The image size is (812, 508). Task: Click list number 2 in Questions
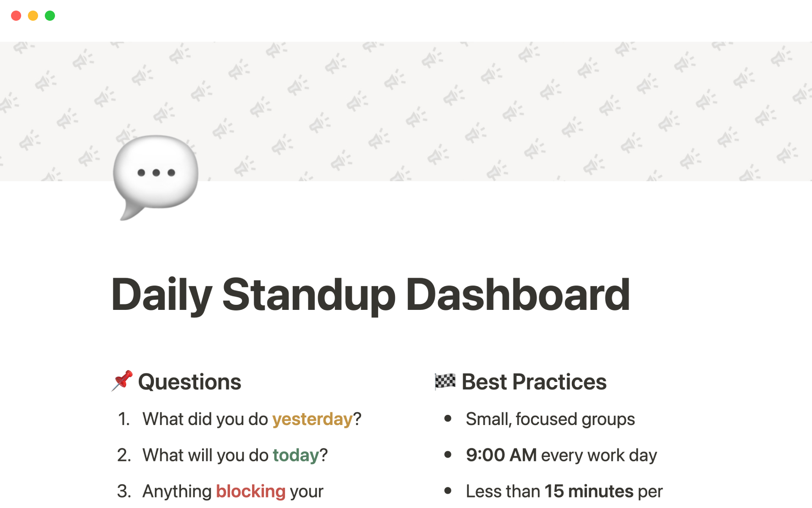click(123, 455)
